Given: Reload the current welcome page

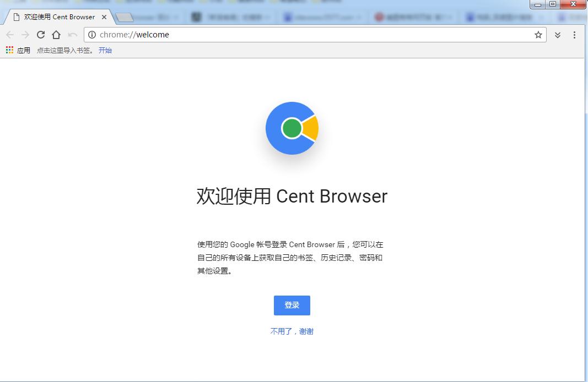Looking at the screenshot, I should coord(41,34).
